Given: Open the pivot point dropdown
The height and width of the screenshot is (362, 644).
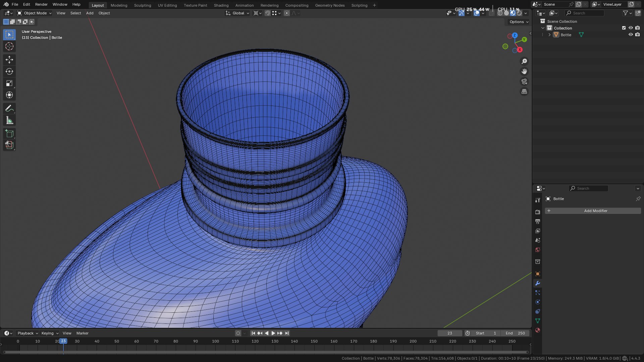Looking at the screenshot, I should pyautogui.click(x=258, y=13).
